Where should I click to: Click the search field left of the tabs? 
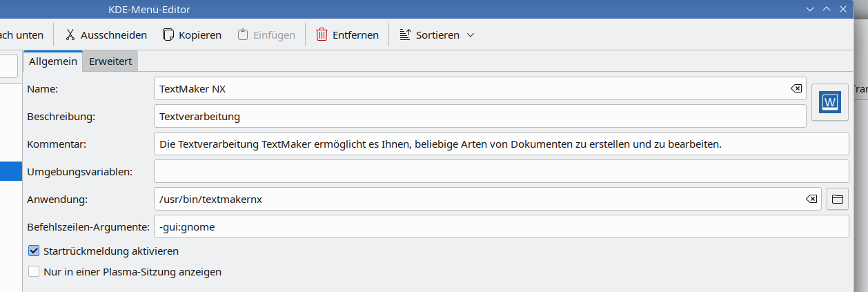coord(8,66)
